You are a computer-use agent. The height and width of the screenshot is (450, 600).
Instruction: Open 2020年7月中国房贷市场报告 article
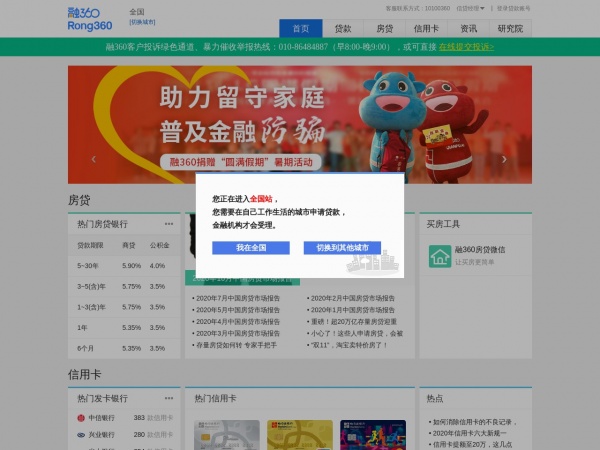(x=238, y=298)
